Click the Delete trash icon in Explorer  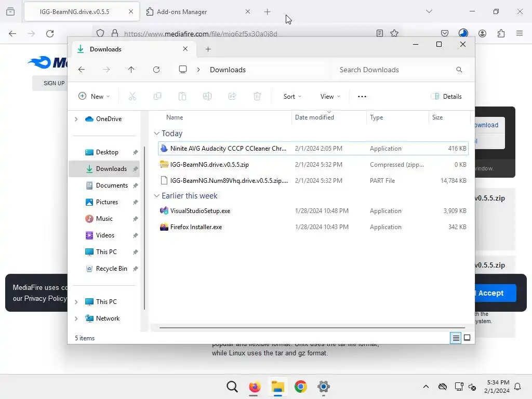coord(257,96)
